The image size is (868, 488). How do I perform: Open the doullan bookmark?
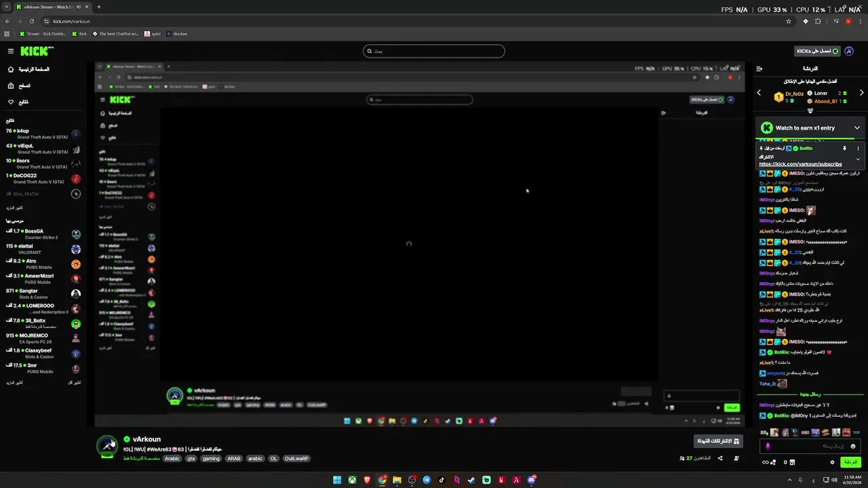click(176, 33)
